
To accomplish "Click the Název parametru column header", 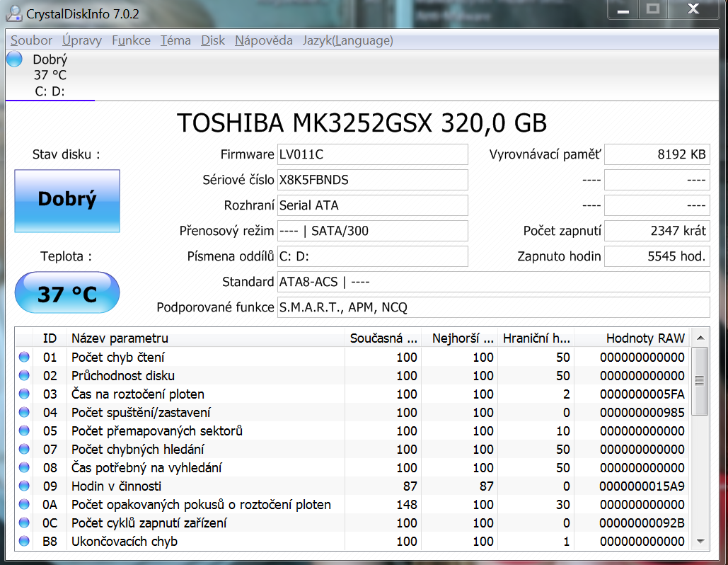I will click(206, 338).
